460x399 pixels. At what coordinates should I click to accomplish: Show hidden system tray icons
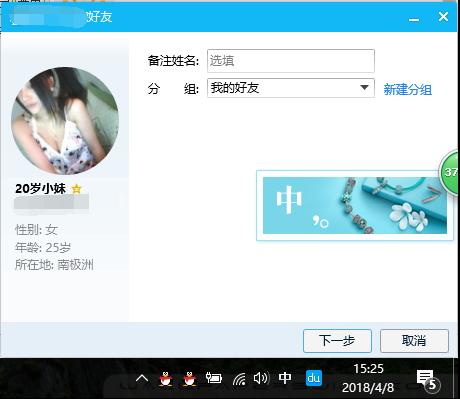pyautogui.click(x=142, y=378)
